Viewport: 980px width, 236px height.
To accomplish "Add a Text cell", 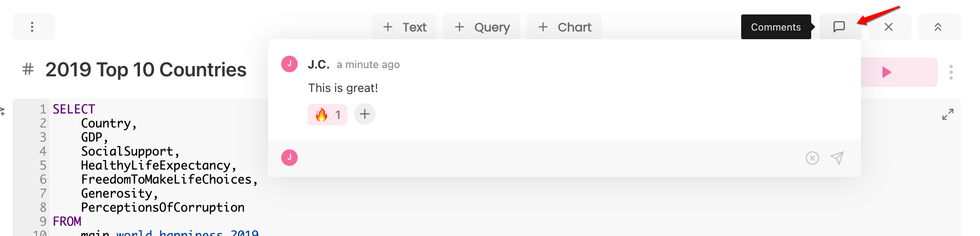I will 404,27.
